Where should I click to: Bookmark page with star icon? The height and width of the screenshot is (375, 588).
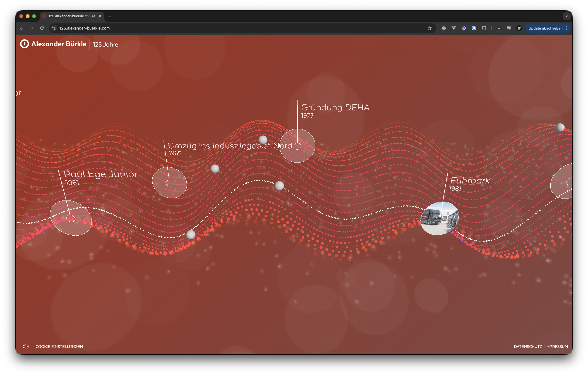[x=430, y=28]
